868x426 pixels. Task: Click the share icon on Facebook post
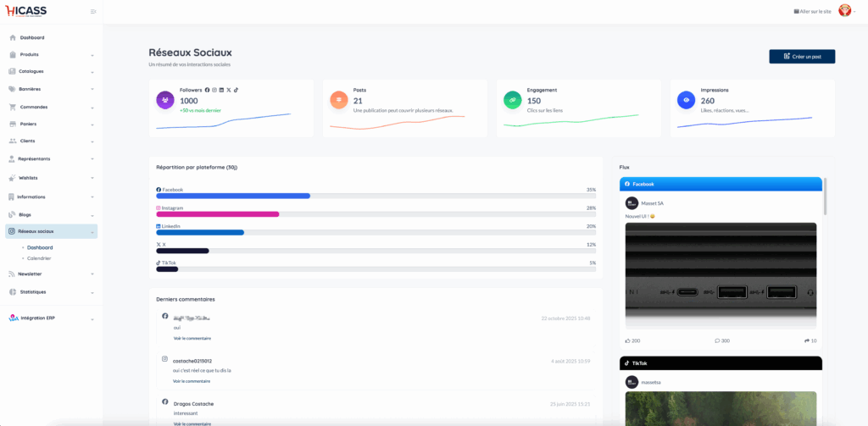coord(807,340)
